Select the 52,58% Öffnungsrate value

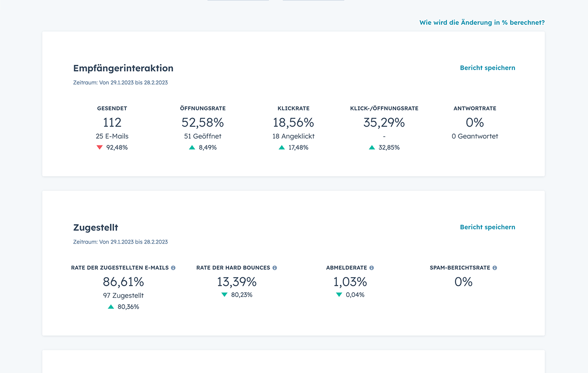203,122
